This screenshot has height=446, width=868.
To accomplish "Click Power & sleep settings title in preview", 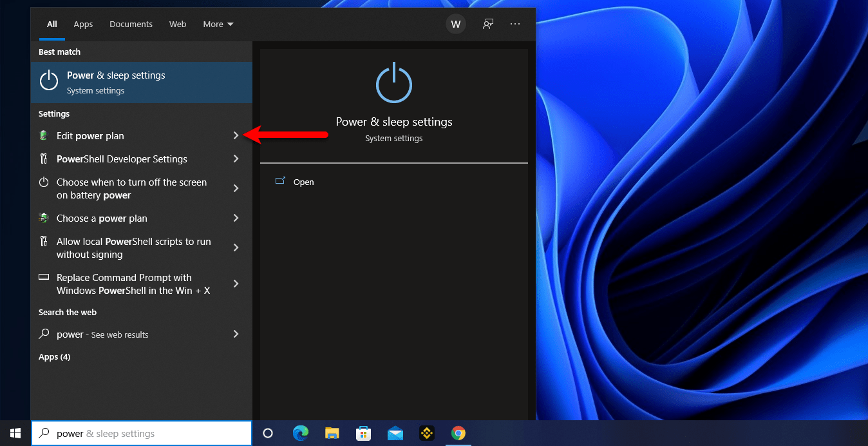I will point(394,122).
